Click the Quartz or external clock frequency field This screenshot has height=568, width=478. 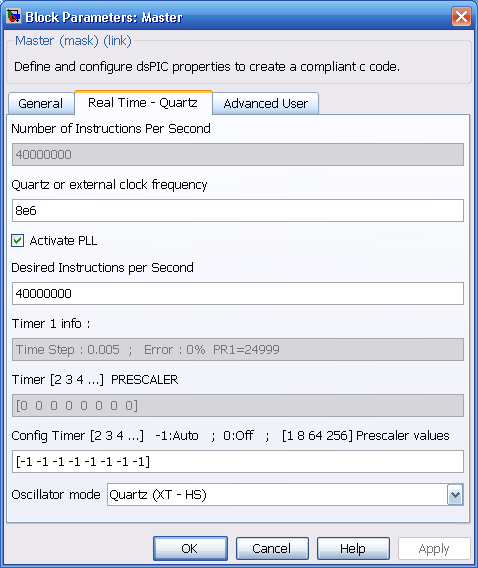[238, 210]
